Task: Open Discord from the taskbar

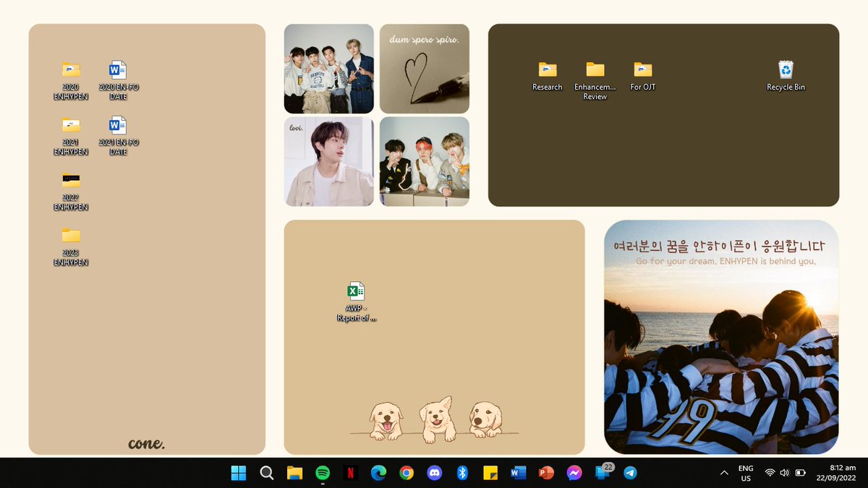Action: [435, 473]
